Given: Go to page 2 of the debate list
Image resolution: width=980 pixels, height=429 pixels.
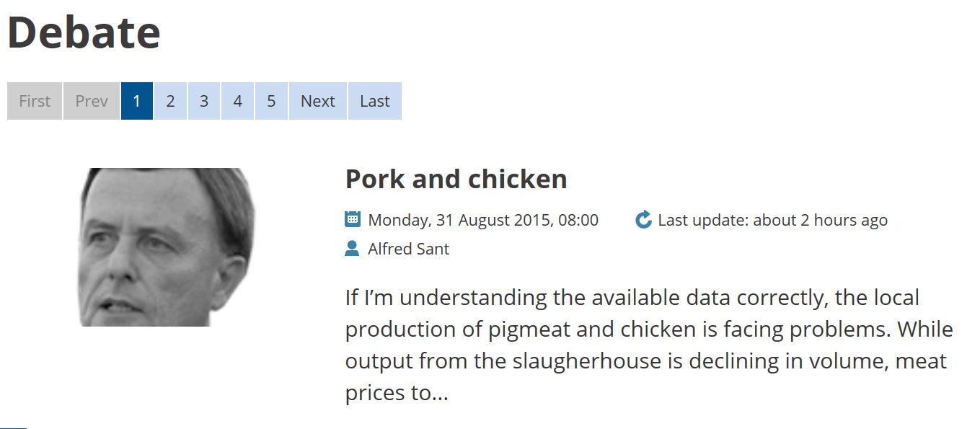Looking at the screenshot, I should 170,101.
